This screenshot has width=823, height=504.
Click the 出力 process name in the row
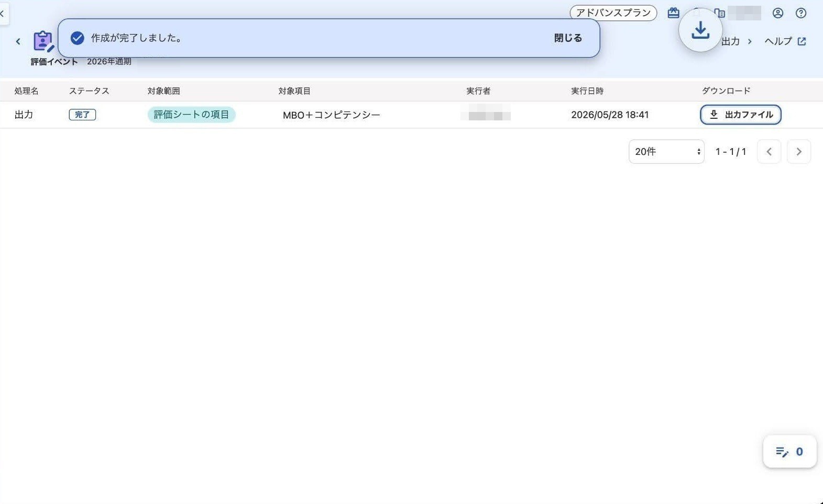[24, 115]
